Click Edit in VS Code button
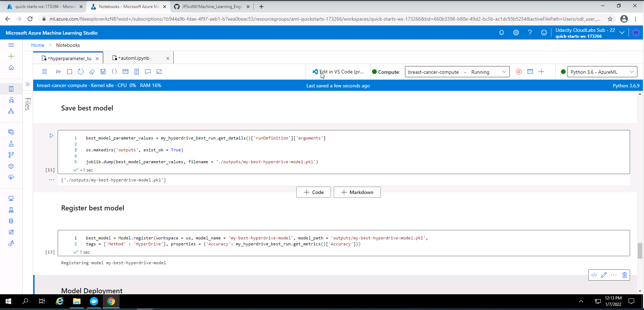The height and width of the screenshot is (310, 644). pos(338,72)
